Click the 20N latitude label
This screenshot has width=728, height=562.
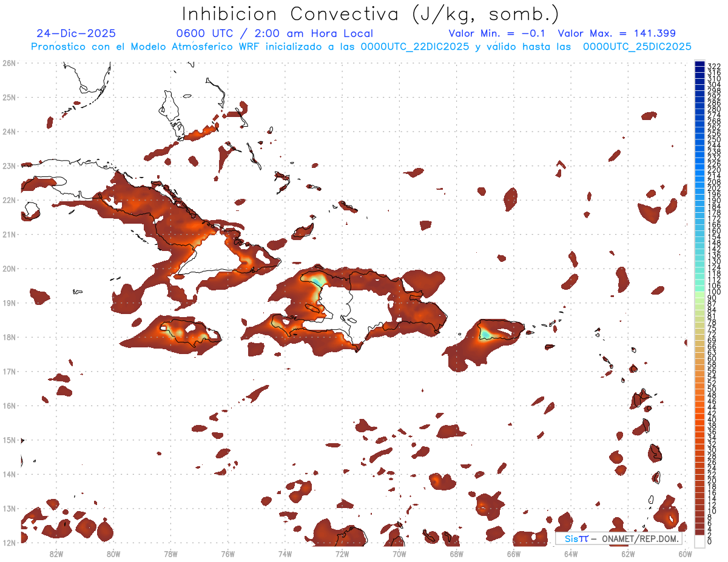pos(8,268)
